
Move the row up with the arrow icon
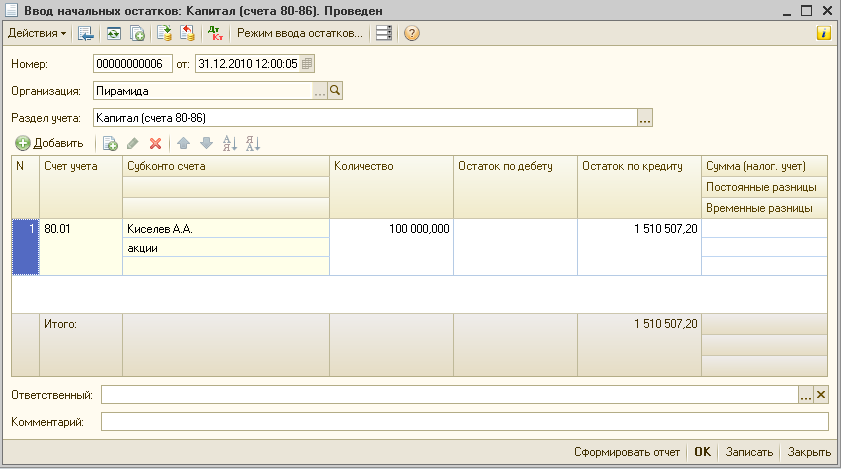tap(183, 144)
